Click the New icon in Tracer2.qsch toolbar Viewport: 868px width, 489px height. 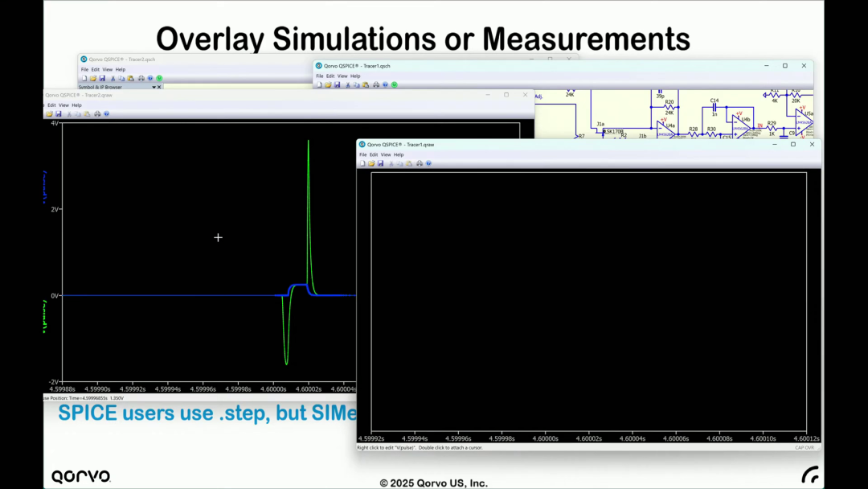click(x=84, y=79)
